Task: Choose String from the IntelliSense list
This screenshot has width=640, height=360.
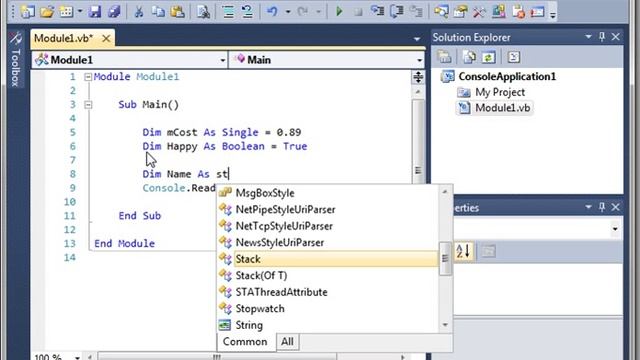Action: tap(328, 325)
